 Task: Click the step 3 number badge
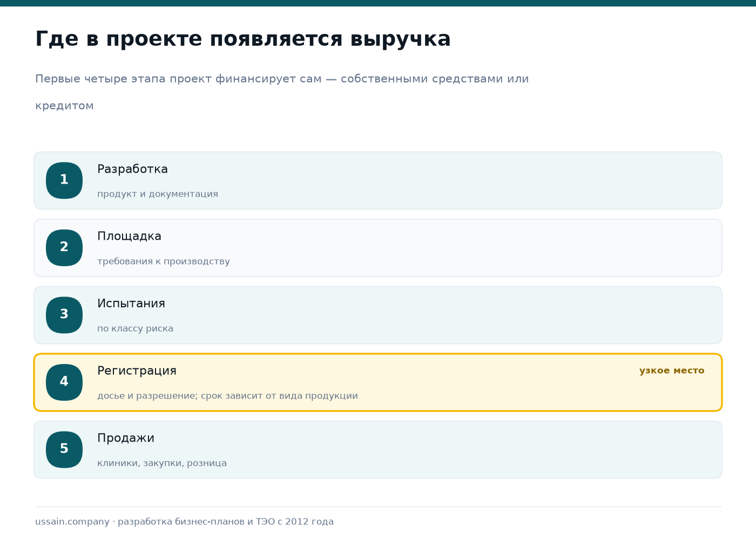pos(64,315)
